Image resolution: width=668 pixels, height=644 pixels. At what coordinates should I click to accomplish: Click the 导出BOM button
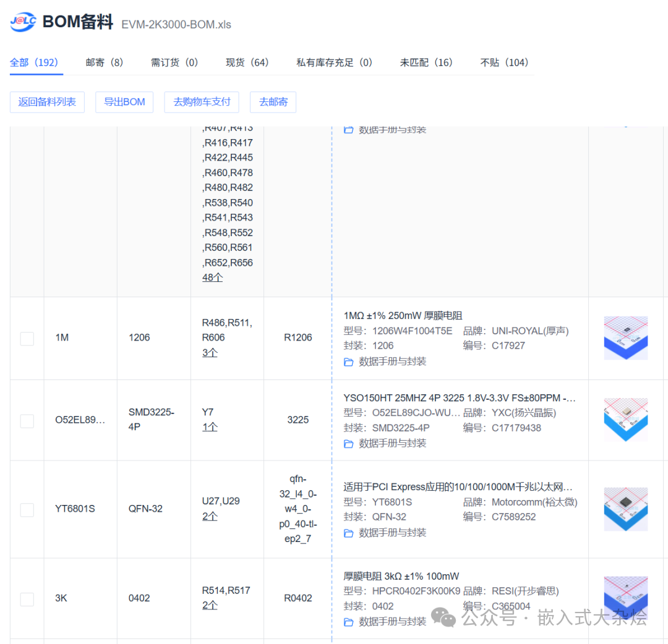(124, 102)
